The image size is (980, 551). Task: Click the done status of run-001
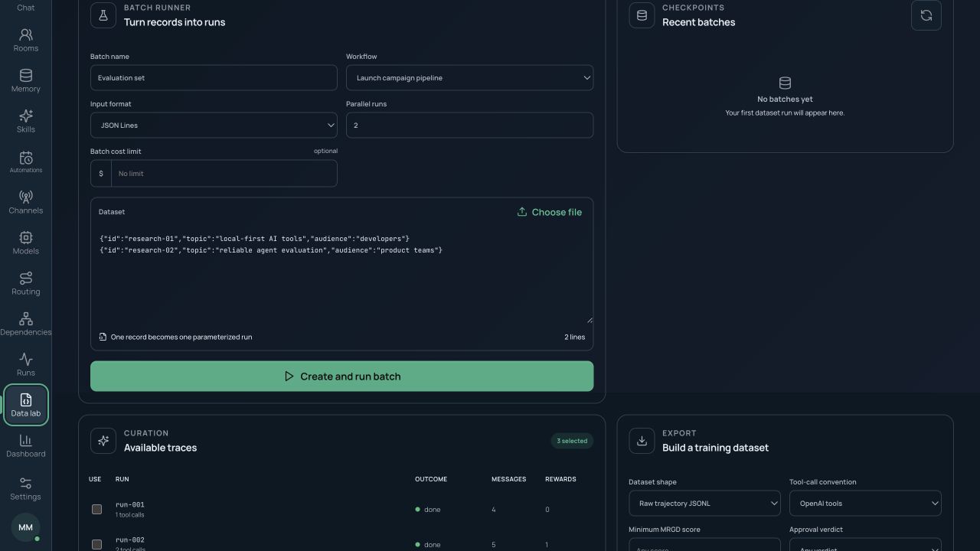(x=428, y=509)
